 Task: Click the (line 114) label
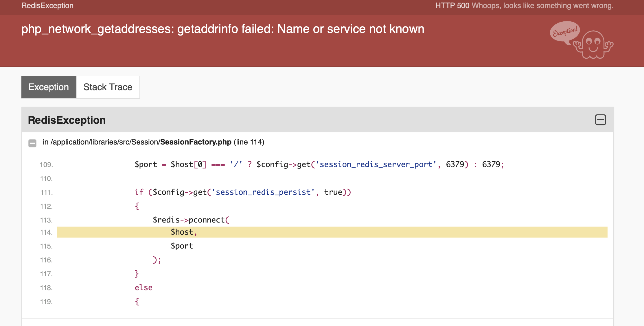pyautogui.click(x=249, y=142)
